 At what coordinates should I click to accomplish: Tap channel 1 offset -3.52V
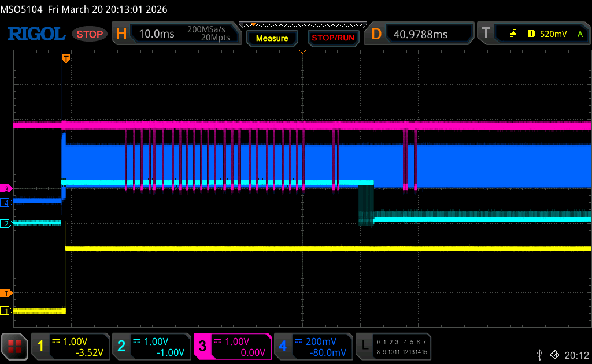(x=90, y=352)
